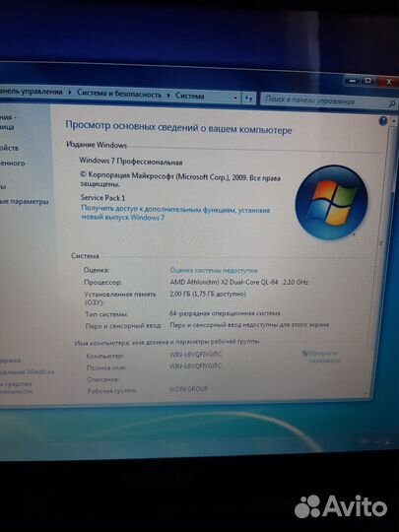Click the search magnifier icon
Screen dimensions: 399x532
[x=391, y=104]
